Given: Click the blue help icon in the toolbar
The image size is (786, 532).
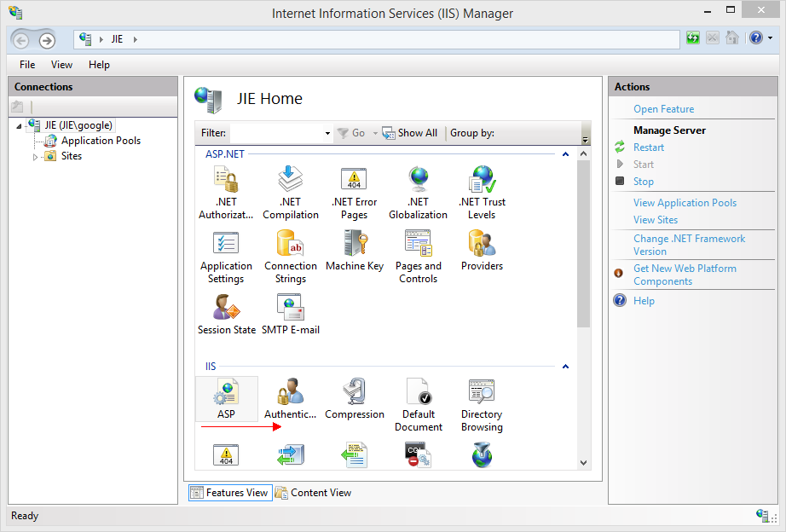Looking at the screenshot, I should click(756, 38).
